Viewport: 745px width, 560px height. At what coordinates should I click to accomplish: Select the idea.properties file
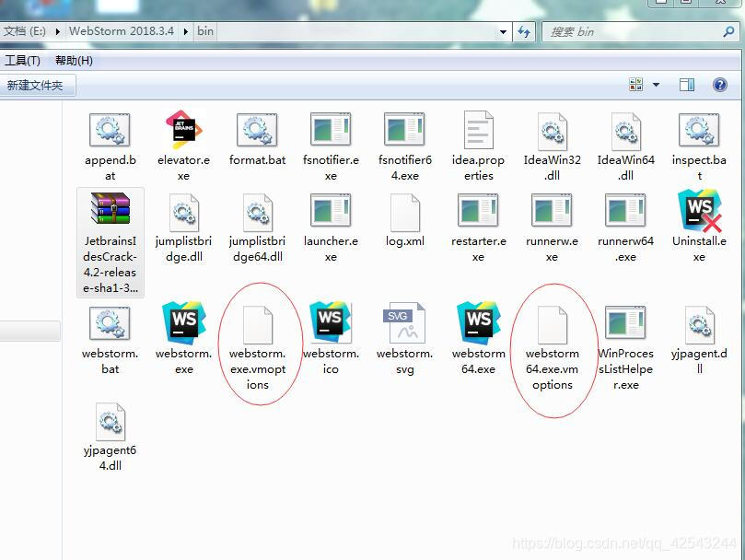pyautogui.click(x=478, y=146)
